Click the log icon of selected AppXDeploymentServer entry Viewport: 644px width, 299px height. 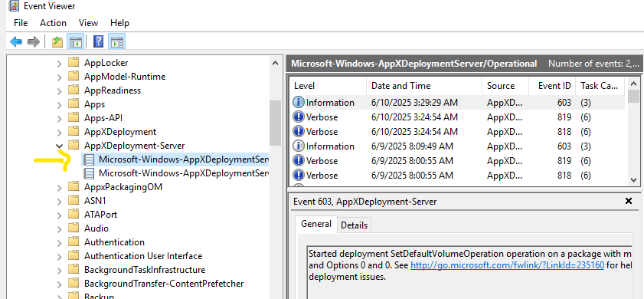(x=89, y=159)
